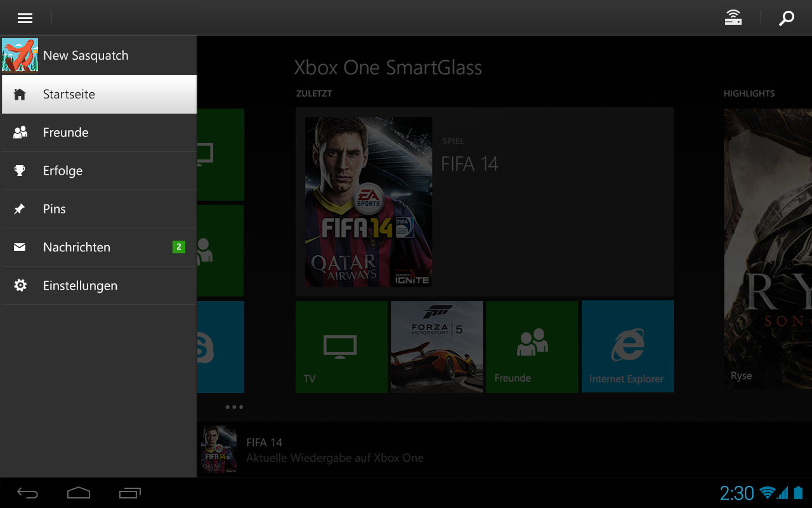Open the Forza Motorsport 5 tile
812x508 pixels.
click(437, 347)
